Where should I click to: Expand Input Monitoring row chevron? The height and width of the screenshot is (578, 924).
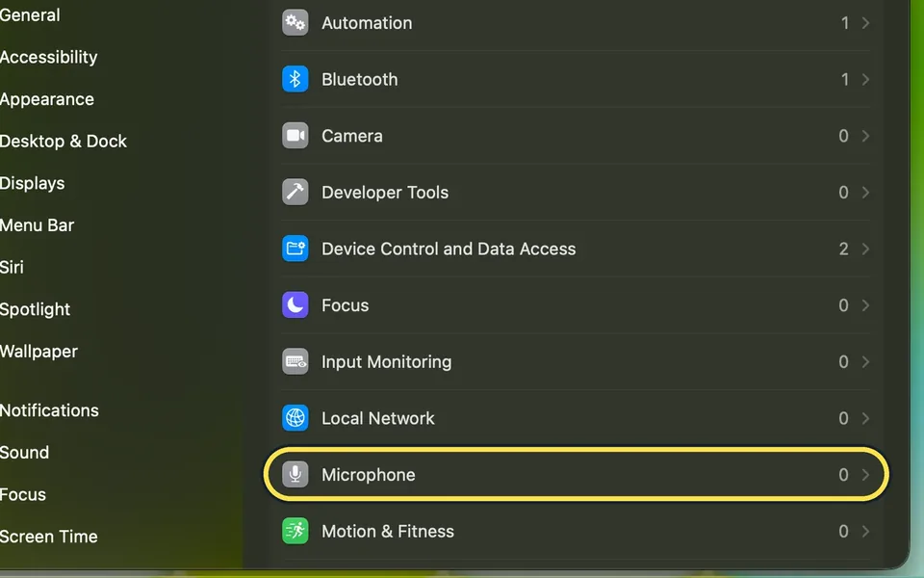point(865,361)
